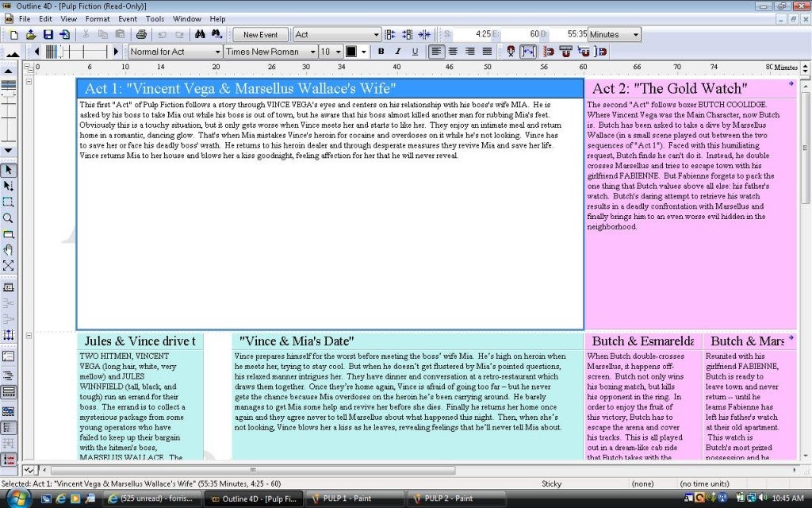Viewport: 812px width, 508px height.
Task: Collapse the Act row using its minus box
Action: pyautogui.click(x=29, y=82)
